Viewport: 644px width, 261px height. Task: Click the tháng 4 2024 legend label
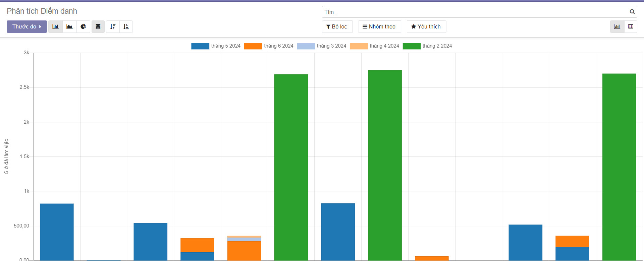(x=384, y=46)
